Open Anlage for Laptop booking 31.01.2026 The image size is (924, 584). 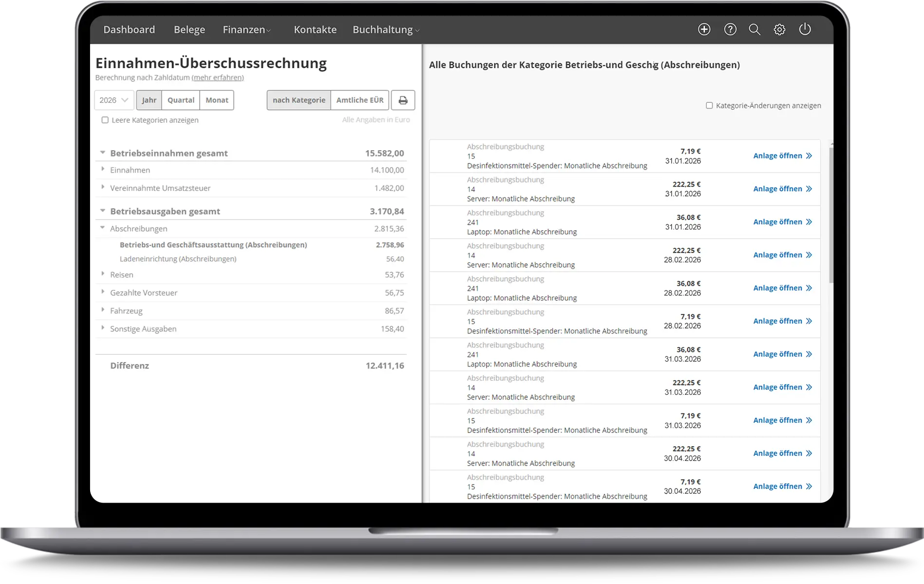[x=783, y=222]
